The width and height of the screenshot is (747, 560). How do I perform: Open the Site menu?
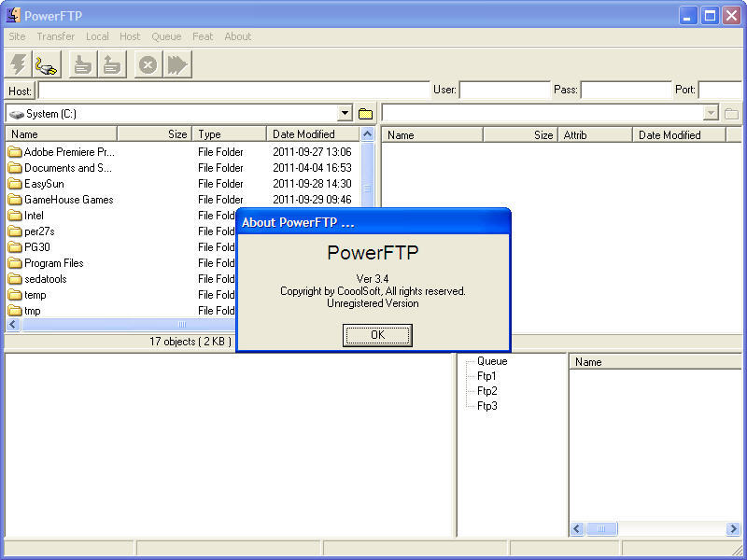pos(17,36)
